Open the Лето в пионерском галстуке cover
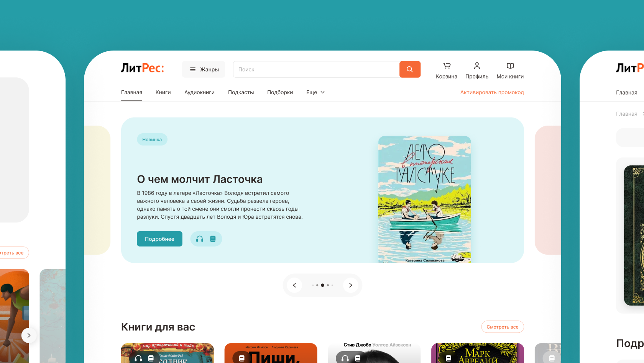Image resolution: width=644 pixels, height=363 pixels. coord(425,199)
